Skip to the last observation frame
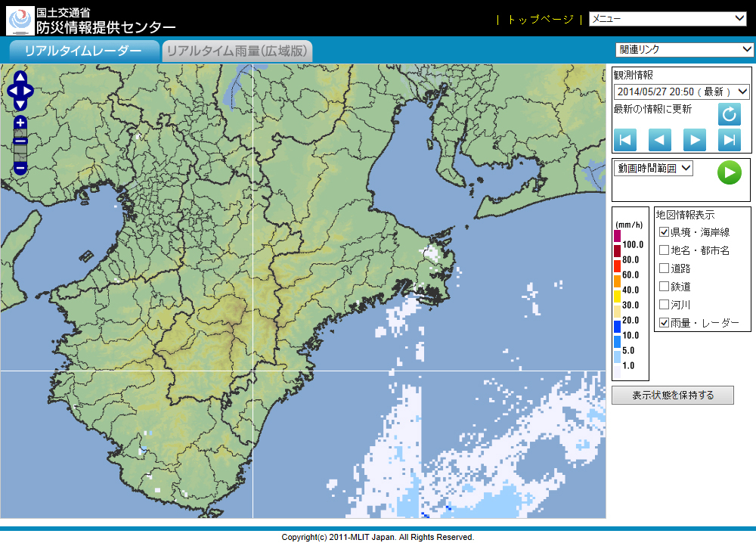Viewport: 756px width, 543px height. tap(729, 140)
